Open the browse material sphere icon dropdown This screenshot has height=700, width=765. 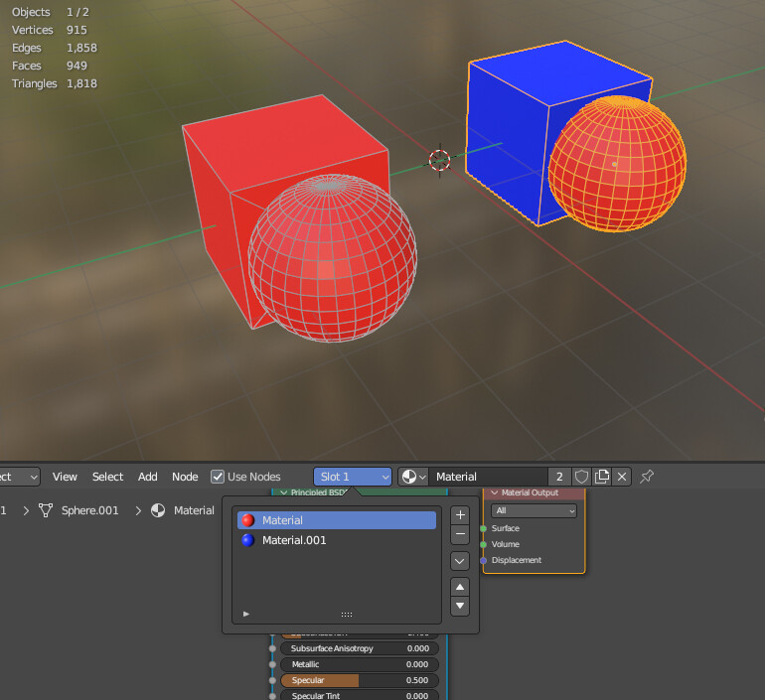point(412,477)
